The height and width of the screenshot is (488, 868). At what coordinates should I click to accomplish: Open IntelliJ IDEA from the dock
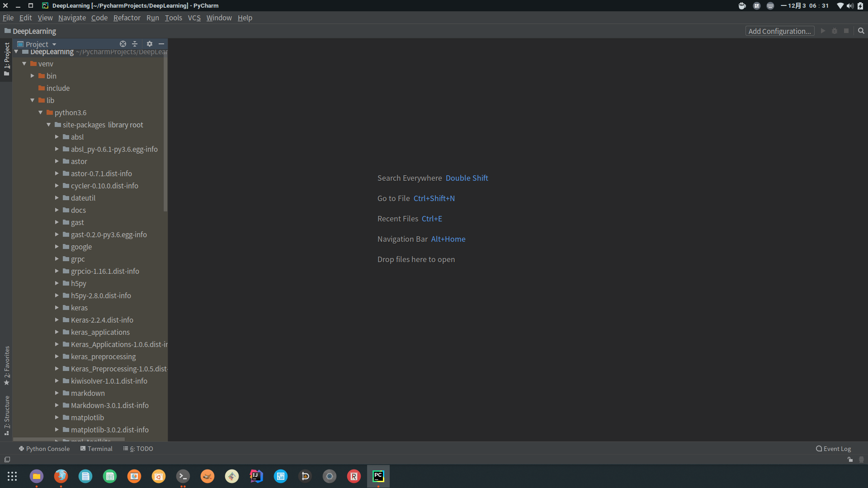256,476
